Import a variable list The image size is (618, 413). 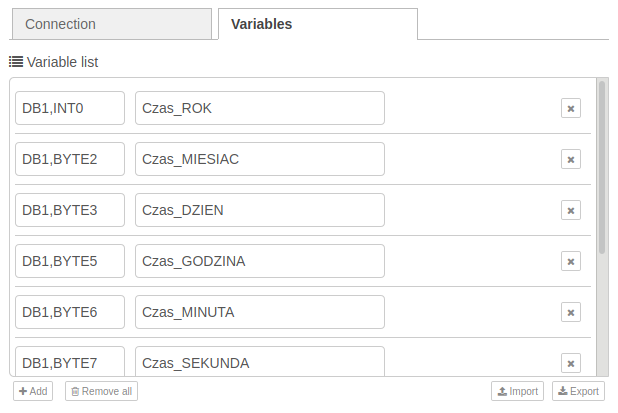coord(517,391)
